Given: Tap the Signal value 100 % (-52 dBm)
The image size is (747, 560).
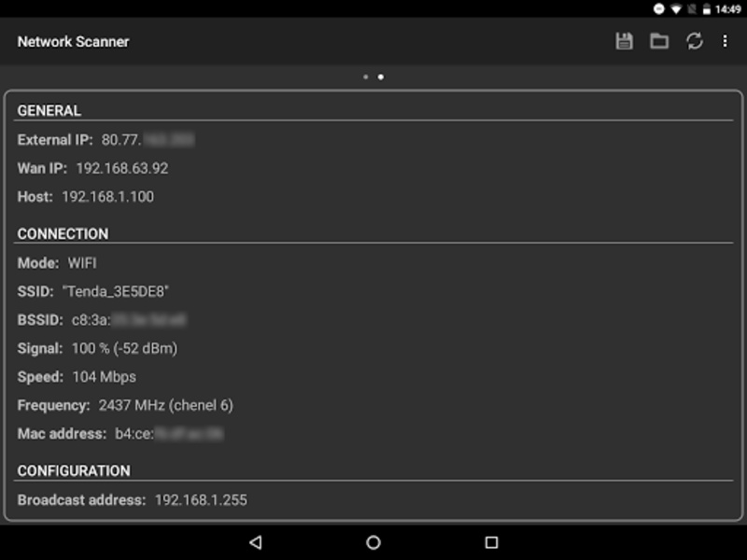Looking at the screenshot, I should click(x=124, y=348).
